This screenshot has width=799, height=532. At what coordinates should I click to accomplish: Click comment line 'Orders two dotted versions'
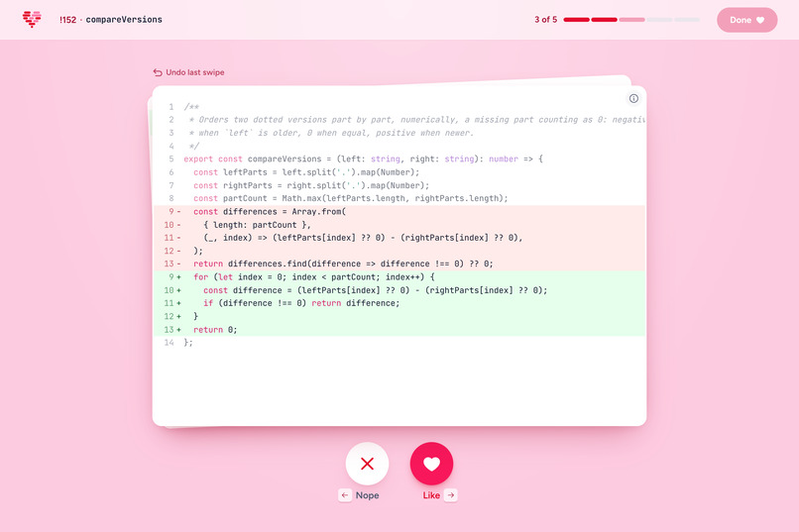point(399,120)
